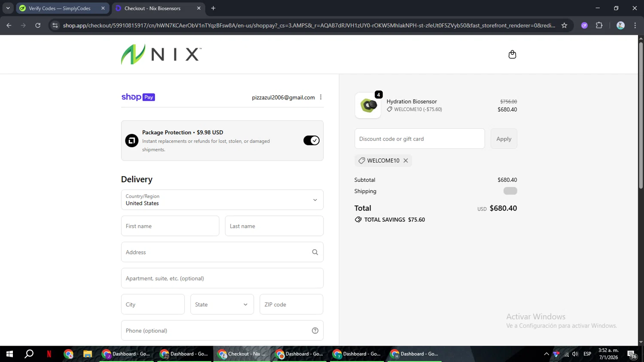Close the Checkout Nix Biosensors tab

coord(199,8)
